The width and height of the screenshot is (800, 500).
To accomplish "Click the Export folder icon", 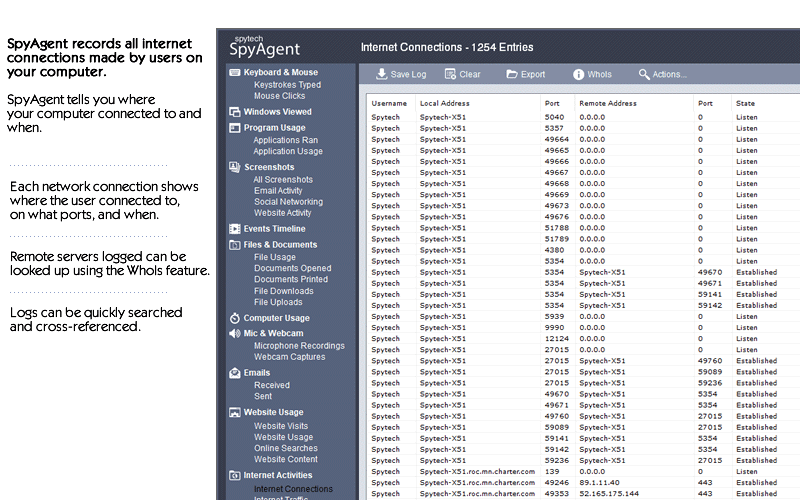I will 511,74.
